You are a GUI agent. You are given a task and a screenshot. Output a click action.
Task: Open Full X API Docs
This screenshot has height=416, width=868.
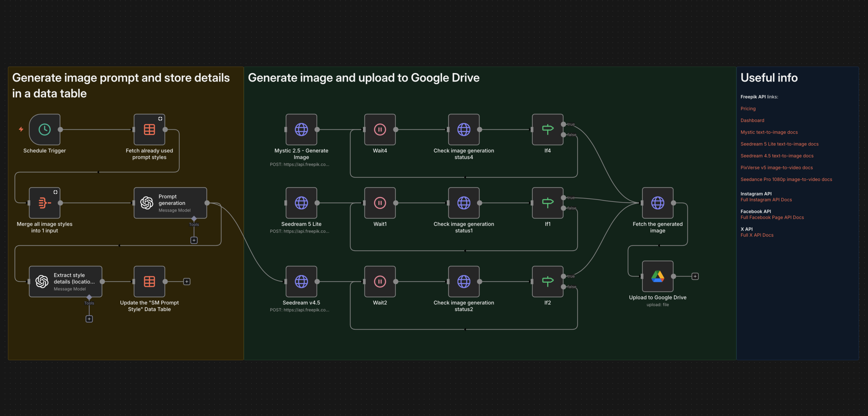(x=757, y=235)
